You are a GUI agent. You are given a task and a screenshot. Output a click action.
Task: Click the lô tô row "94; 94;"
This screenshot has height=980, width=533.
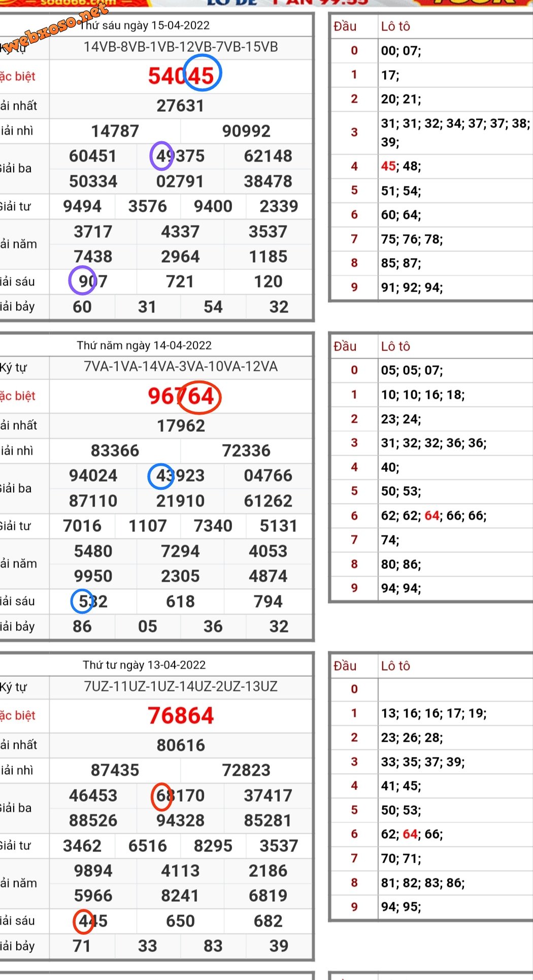[x=401, y=588]
